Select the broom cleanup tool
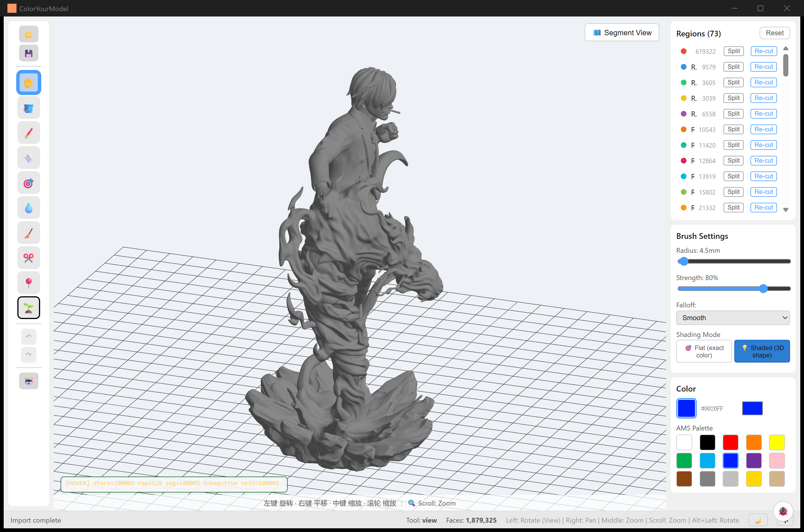Image resolution: width=804 pixels, height=532 pixels. coord(28,233)
